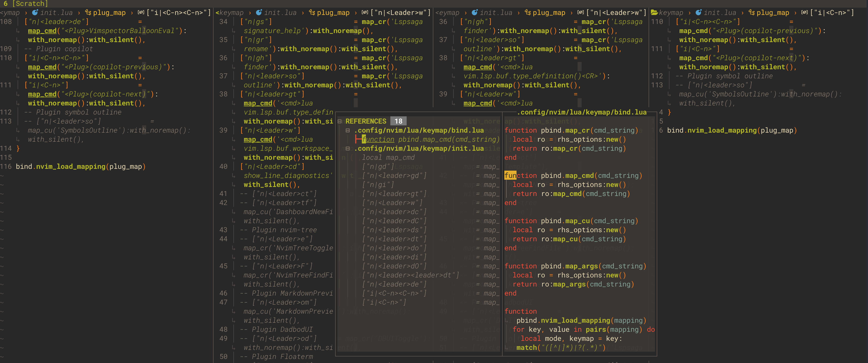Click the Lua moon icon beside init.lua in first pane
868x363 pixels.
(35, 12)
